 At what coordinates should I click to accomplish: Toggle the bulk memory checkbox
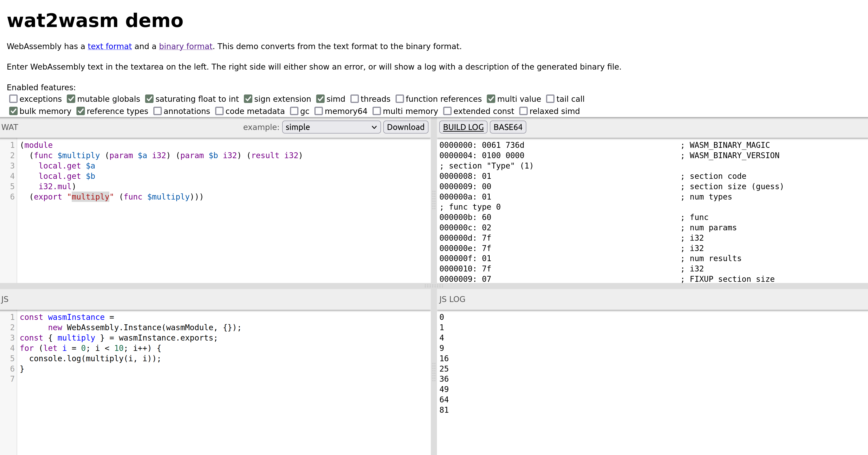click(13, 111)
